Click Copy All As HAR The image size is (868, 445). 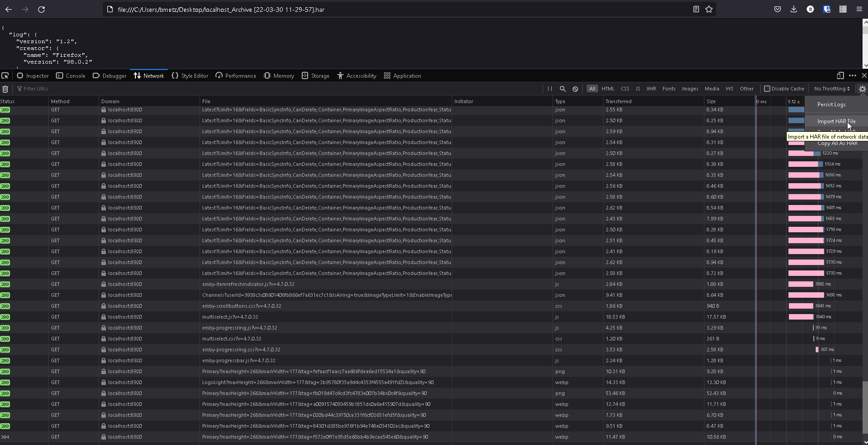pyautogui.click(x=837, y=144)
